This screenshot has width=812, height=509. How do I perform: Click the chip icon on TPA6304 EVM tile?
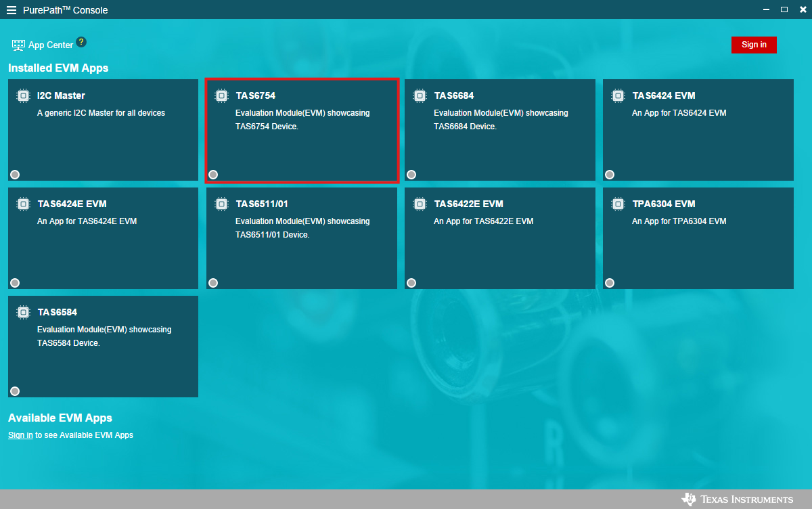coord(618,204)
